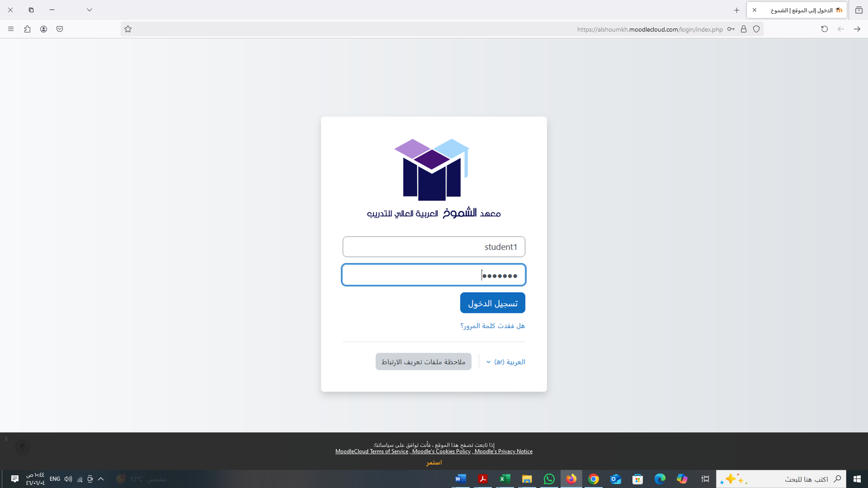The image size is (868, 488).
Task: Dismiss the policy banner with its small X
Action: click(6, 439)
